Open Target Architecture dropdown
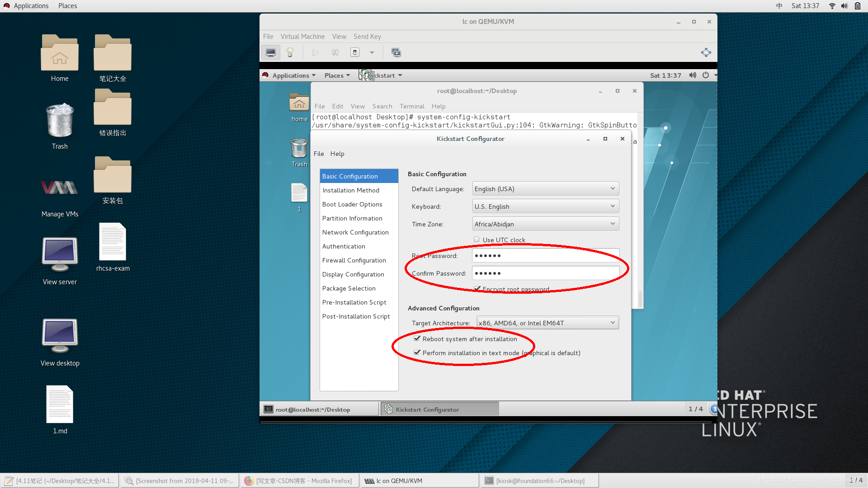The height and width of the screenshot is (488, 868). click(547, 323)
